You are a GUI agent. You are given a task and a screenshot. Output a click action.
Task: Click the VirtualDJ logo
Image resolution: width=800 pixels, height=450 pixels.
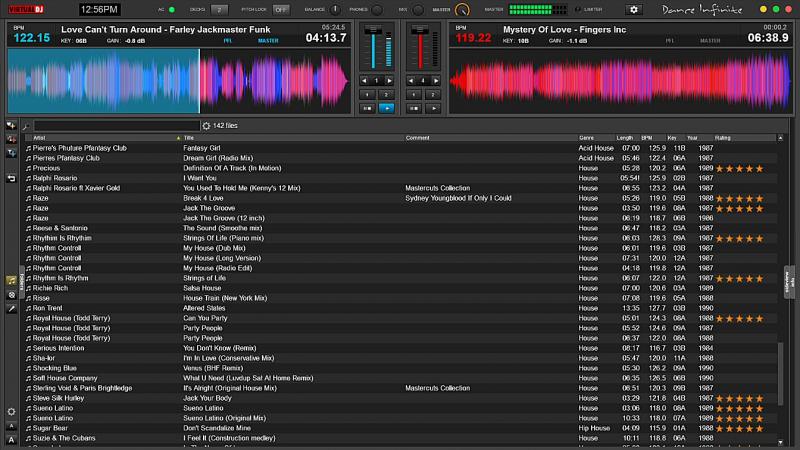[x=26, y=9]
